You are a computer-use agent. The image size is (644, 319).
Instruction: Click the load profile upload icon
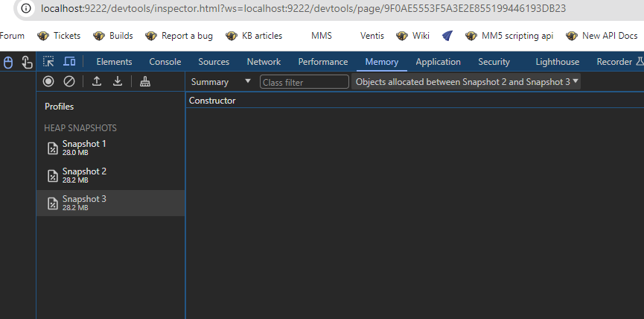point(97,82)
